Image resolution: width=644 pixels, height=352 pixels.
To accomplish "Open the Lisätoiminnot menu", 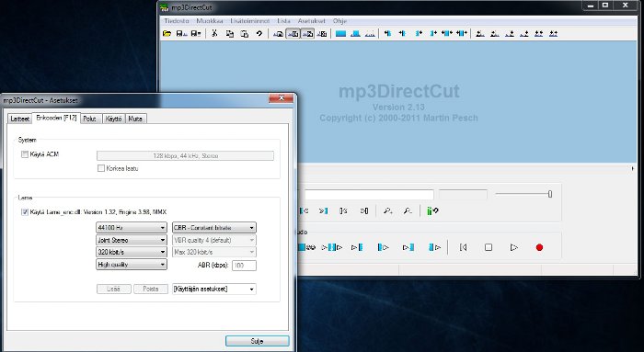I will [249, 21].
